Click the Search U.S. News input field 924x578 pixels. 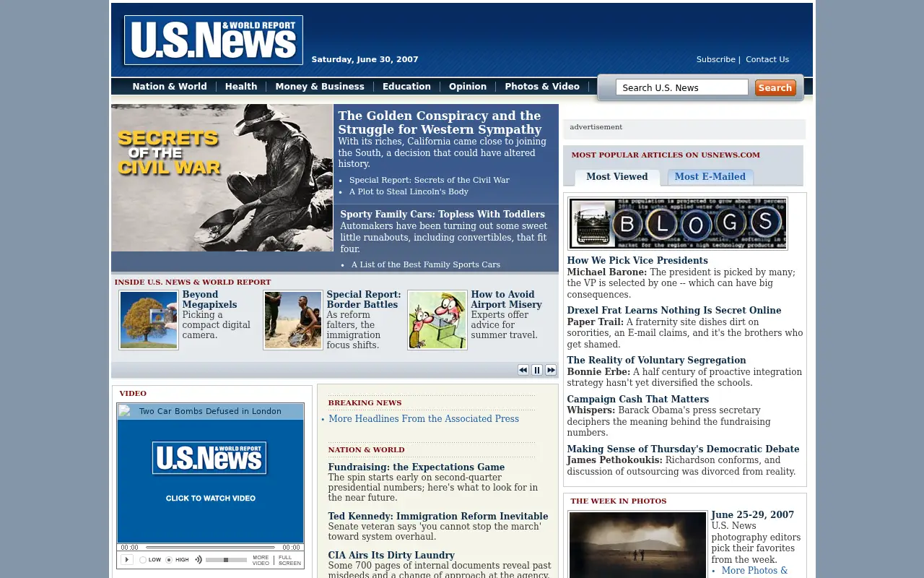point(682,87)
